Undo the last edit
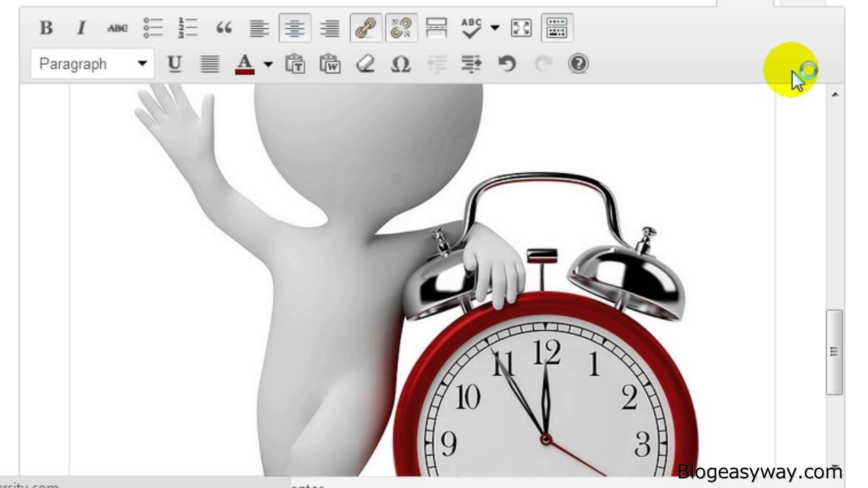This screenshot has width=868, height=488. click(x=507, y=64)
